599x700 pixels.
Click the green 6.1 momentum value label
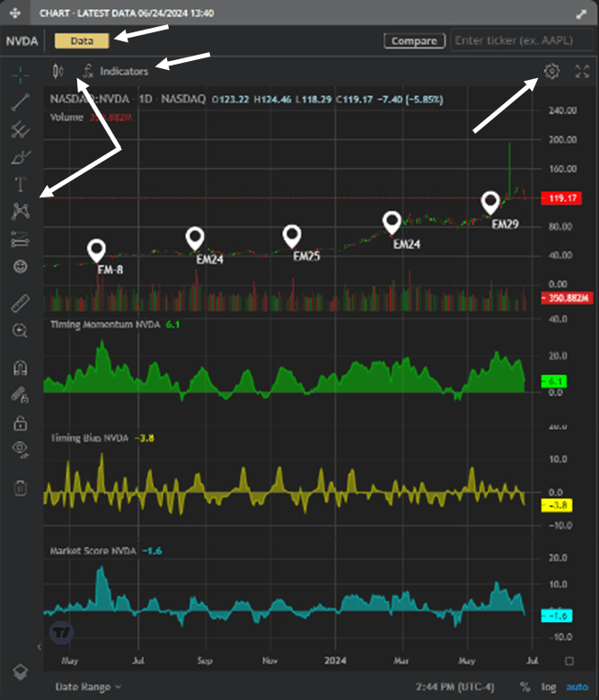click(554, 381)
